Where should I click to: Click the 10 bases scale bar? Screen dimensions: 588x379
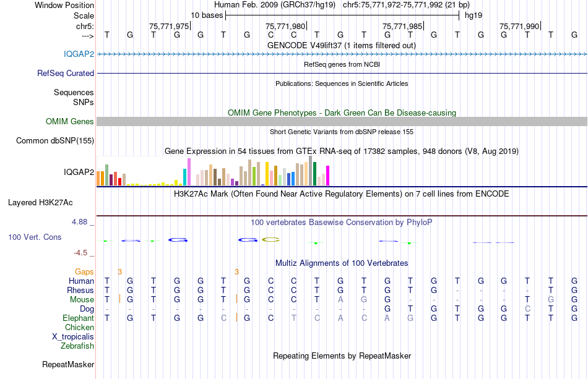click(342, 15)
